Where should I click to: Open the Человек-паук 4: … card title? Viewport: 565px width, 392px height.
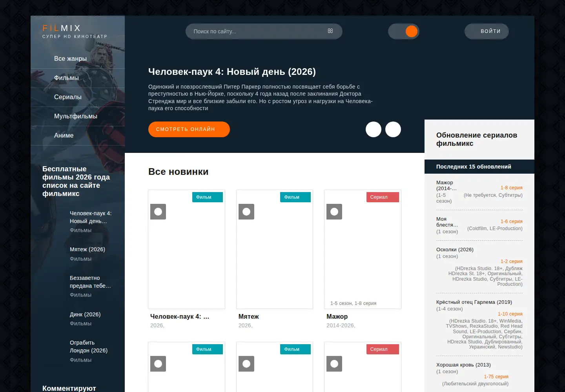pyautogui.click(x=180, y=316)
